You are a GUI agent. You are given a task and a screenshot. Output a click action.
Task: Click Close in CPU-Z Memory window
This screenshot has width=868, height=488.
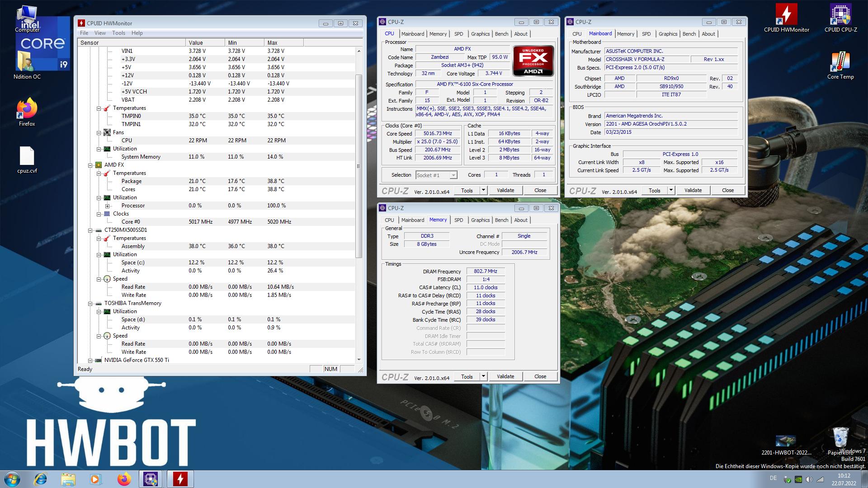tap(540, 376)
